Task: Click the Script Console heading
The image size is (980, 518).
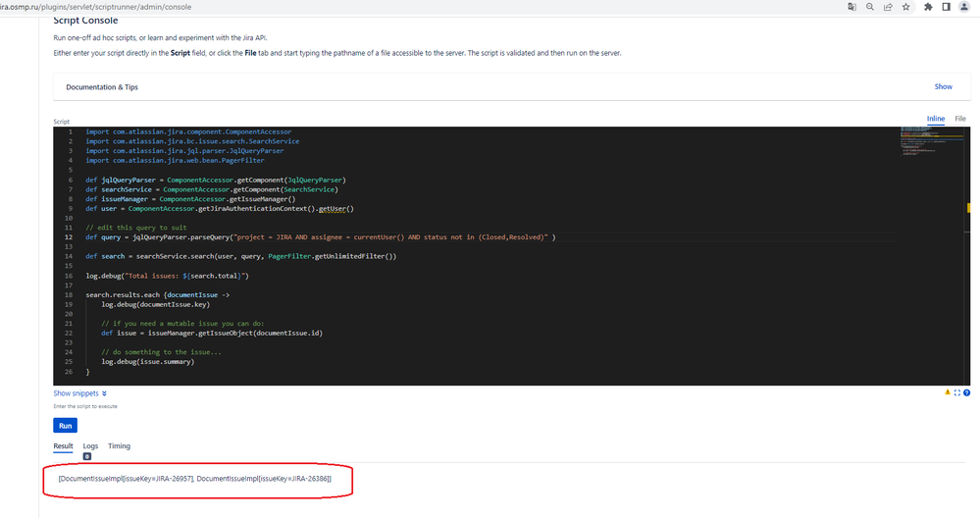Action: [x=85, y=21]
